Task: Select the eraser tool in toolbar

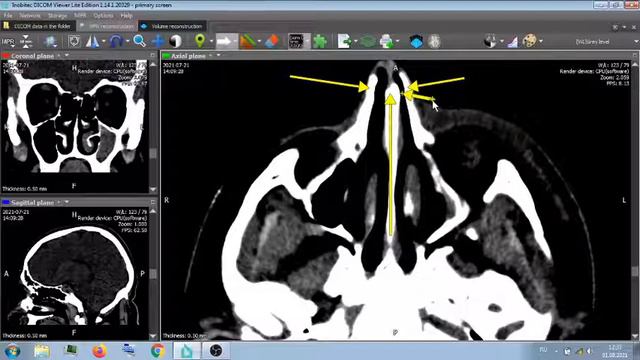Action: 272,41
